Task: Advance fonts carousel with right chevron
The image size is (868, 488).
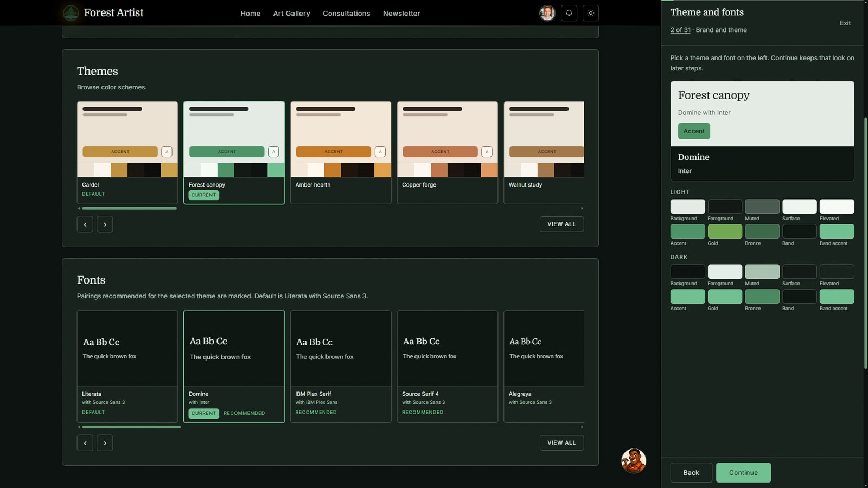Action: point(105,443)
